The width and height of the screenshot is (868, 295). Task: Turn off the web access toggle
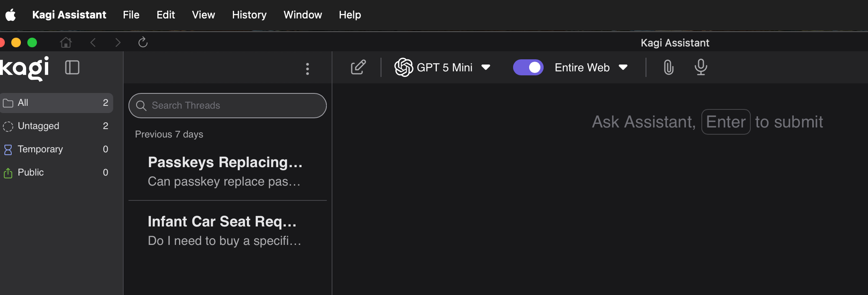[528, 67]
